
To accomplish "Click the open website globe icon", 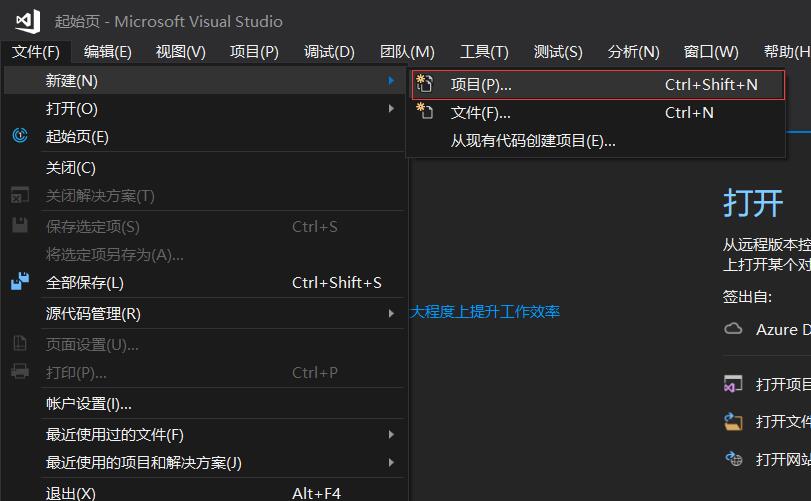I will click(733, 458).
